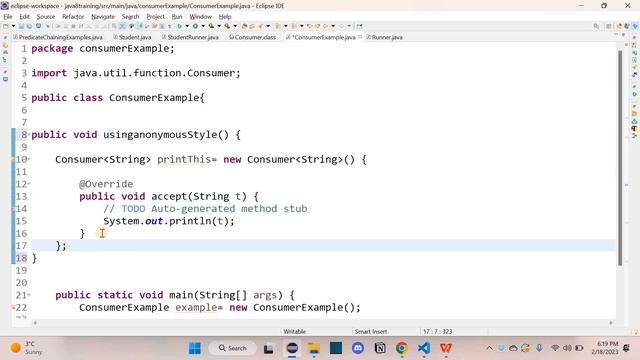Open the New file dropdown arrow
Image resolution: width=640 pixels, height=360 pixels.
click(x=13, y=26)
